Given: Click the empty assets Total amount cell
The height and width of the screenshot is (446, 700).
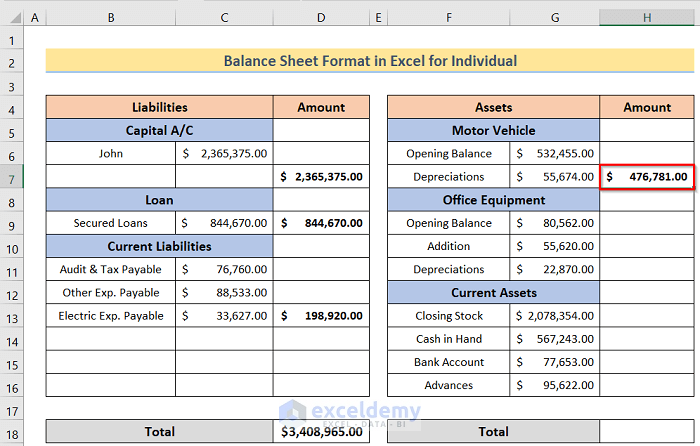Looking at the screenshot, I should [647, 432].
